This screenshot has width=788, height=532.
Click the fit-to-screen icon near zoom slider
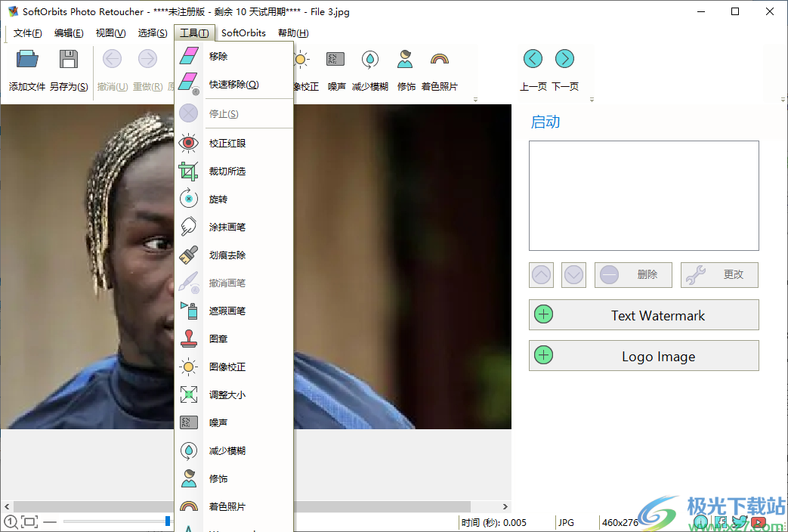[29, 521]
